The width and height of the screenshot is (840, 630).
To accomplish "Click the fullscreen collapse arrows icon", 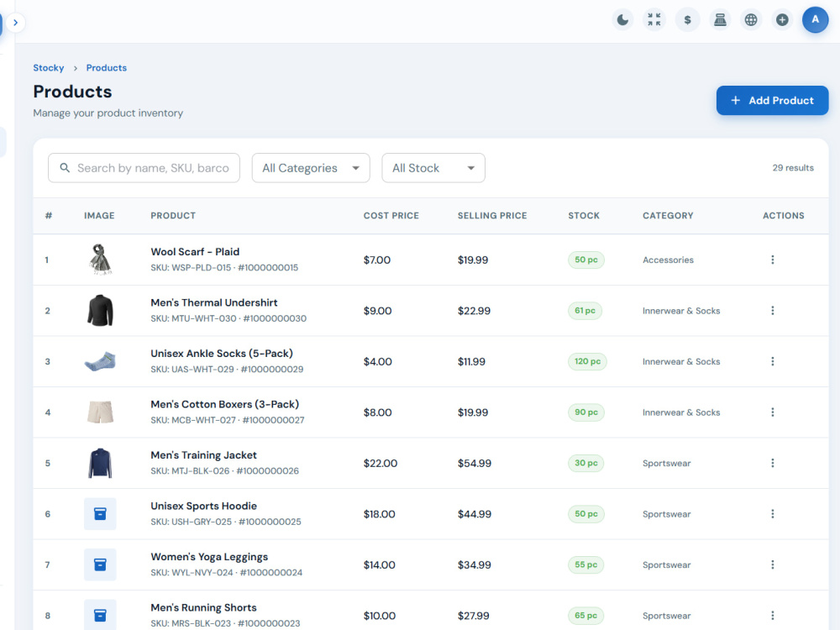I will 654,20.
